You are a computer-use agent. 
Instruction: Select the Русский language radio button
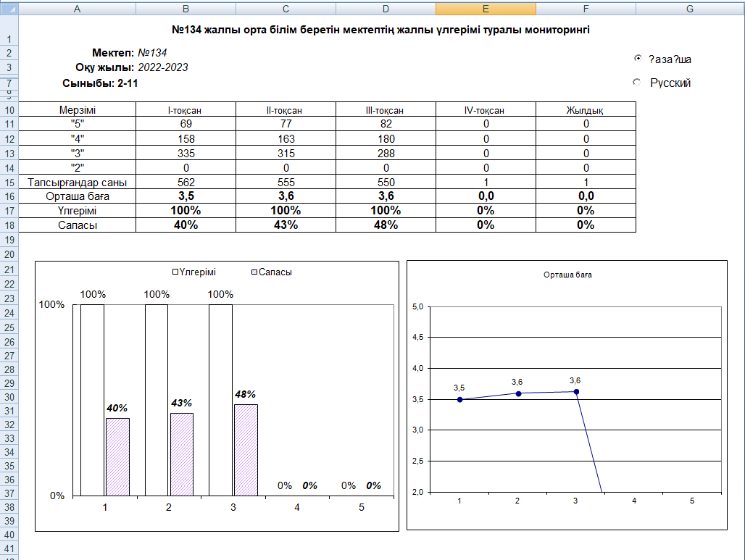[637, 83]
